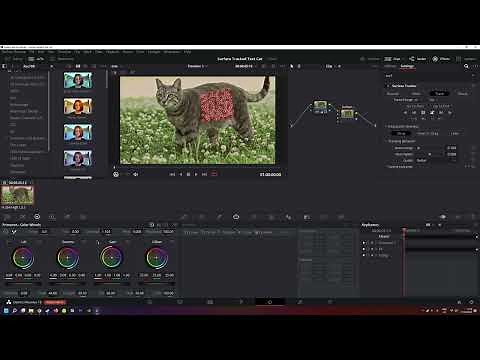Open the Playback menu

tap(112, 52)
